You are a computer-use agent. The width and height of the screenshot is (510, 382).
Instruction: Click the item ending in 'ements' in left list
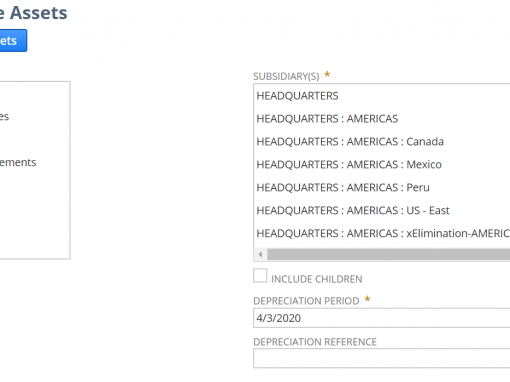(x=18, y=162)
